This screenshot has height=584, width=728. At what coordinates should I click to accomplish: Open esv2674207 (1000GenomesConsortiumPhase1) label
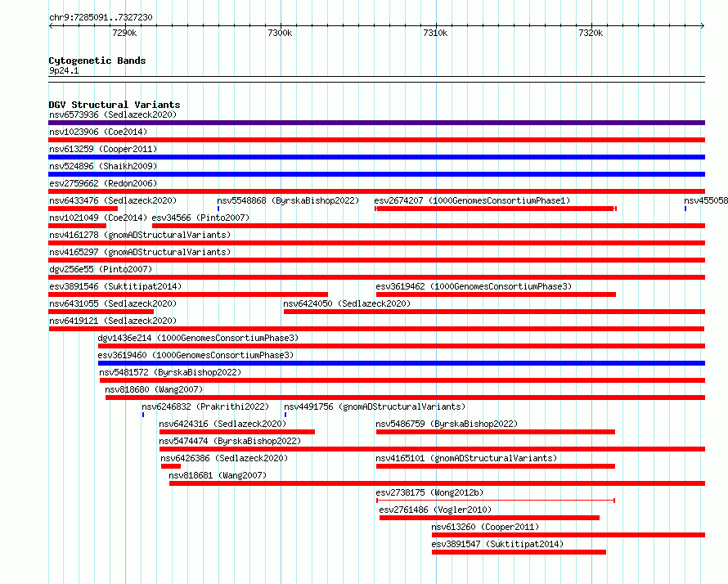tap(472, 200)
